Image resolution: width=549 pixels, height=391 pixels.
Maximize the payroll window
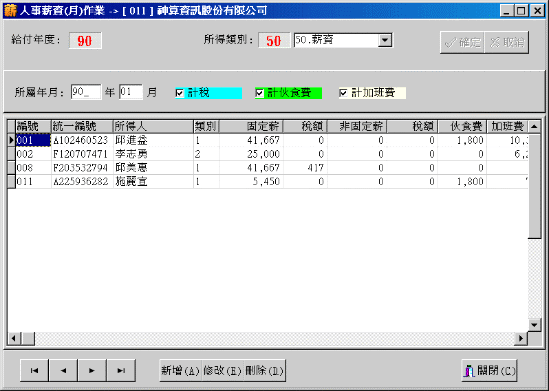click(520, 11)
